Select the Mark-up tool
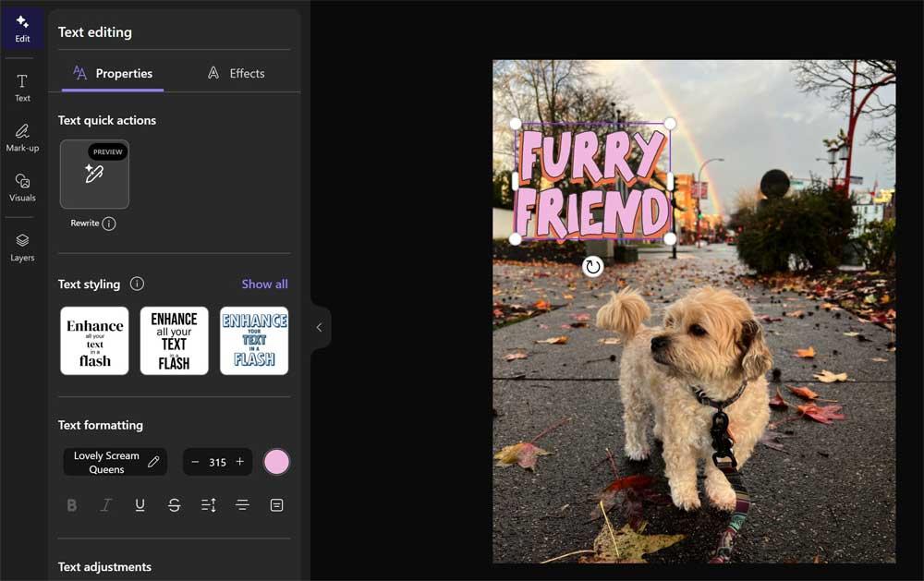924x581 pixels. click(x=22, y=137)
